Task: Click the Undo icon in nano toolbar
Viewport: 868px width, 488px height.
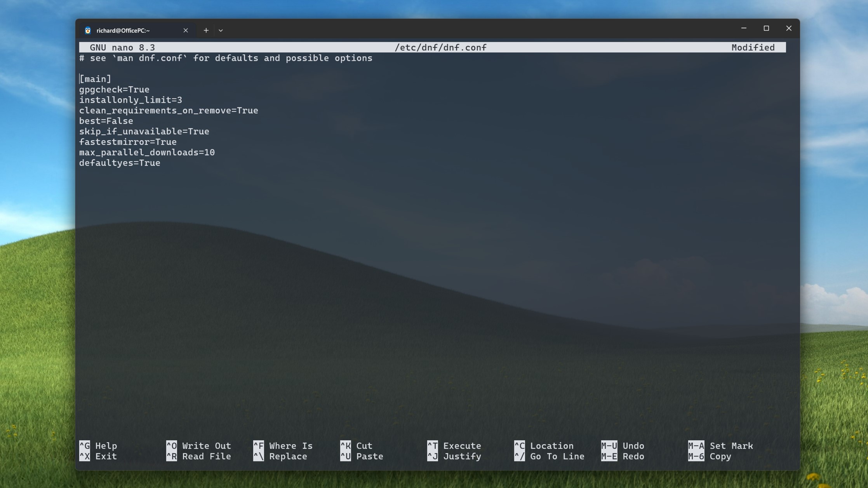Action: pyautogui.click(x=608, y=446)
